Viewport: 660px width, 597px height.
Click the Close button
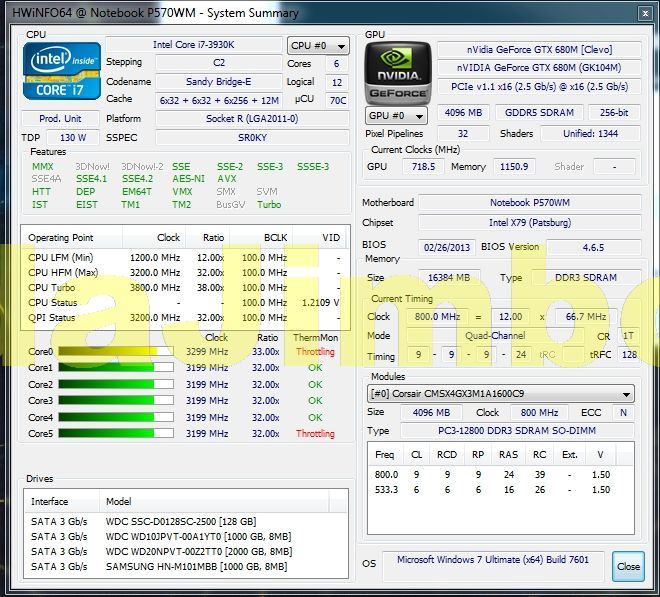coord(628,566)
